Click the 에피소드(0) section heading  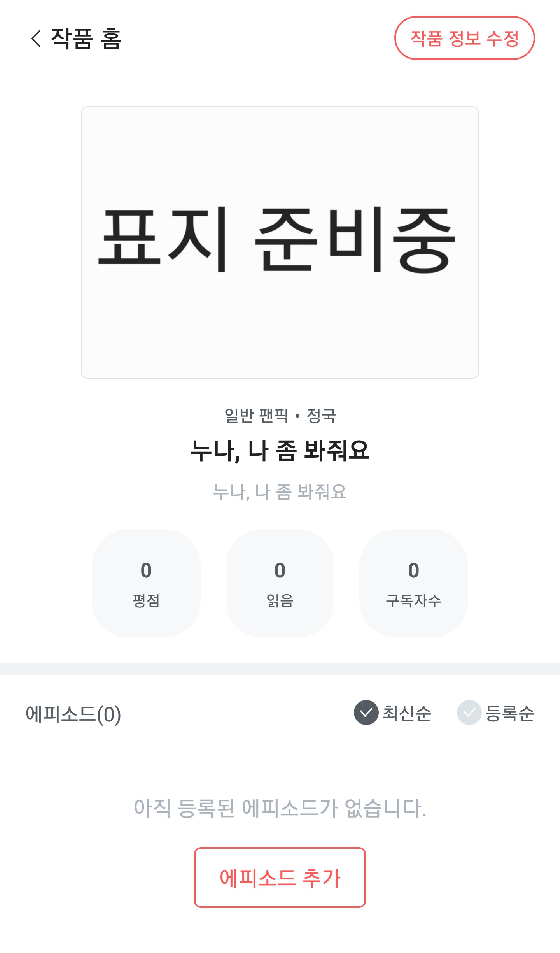tap(73, 714)
